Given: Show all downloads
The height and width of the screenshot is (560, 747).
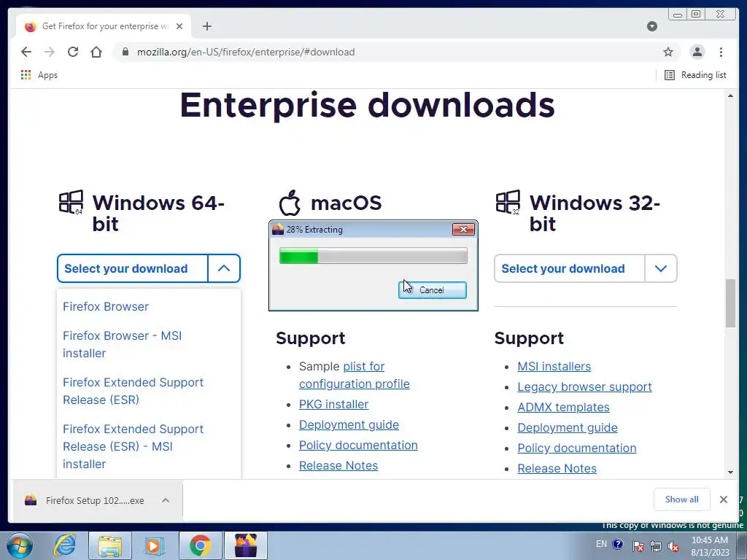Looking at the screenshot, I should 682,499.
